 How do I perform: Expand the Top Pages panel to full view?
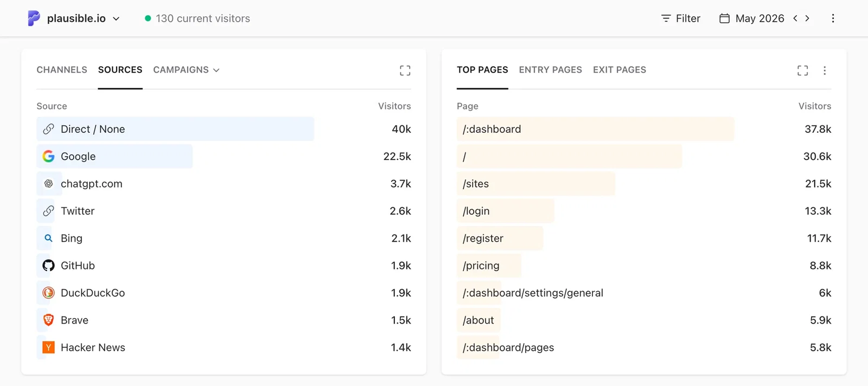[x=802, y=70]
